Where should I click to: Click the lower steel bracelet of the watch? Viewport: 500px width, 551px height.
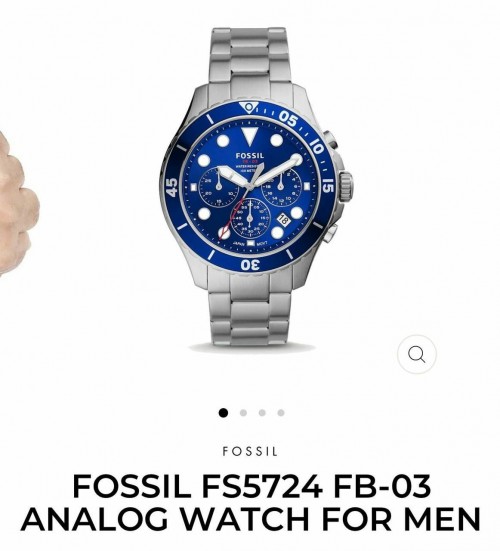point(250,309)
